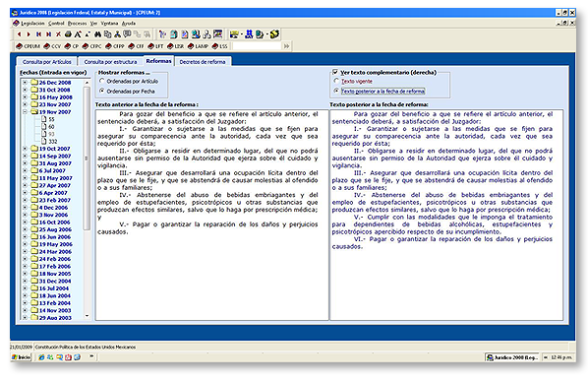
Task: Switch to 'Consulta por Artículos' tab
Action: pos(47,62)
